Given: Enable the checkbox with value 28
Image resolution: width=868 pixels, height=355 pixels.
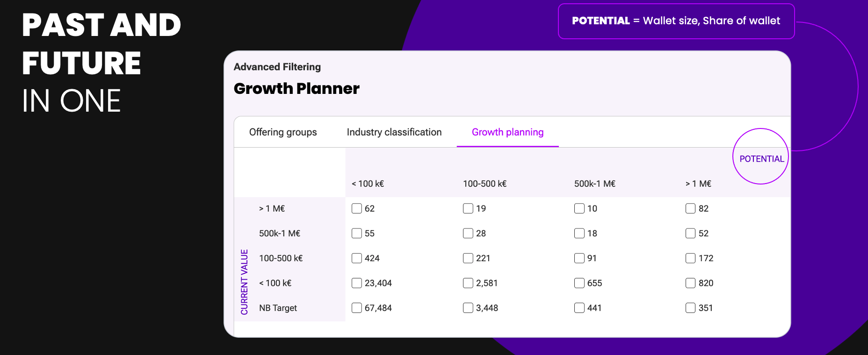Looking at the screenshot, I should 468,233.
